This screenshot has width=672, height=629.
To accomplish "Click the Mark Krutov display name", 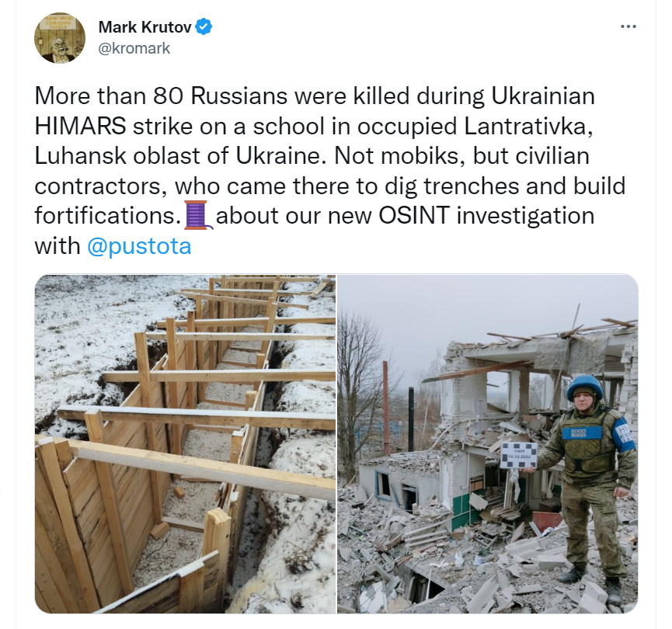I will (x=144, y=27).
